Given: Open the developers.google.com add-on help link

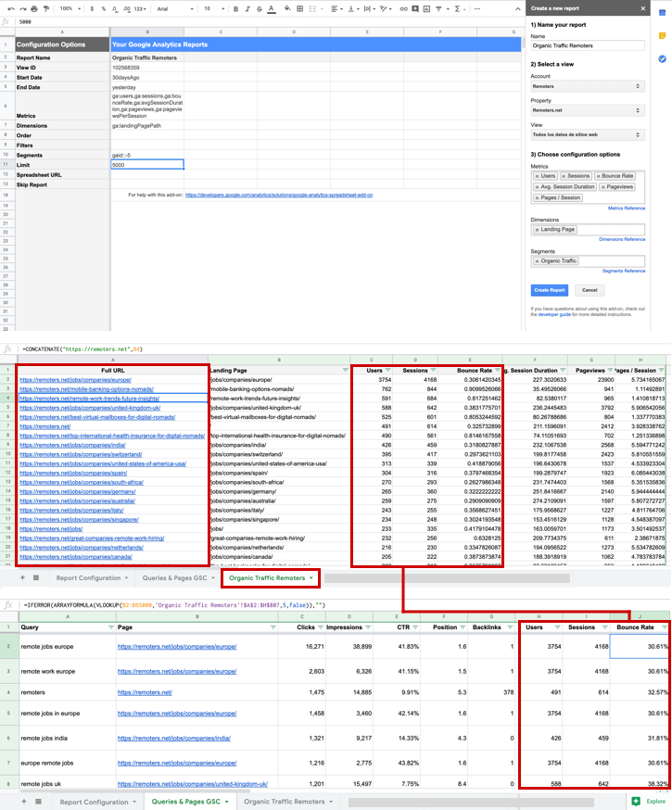Looking at the screenshot, I should (279, 196).
